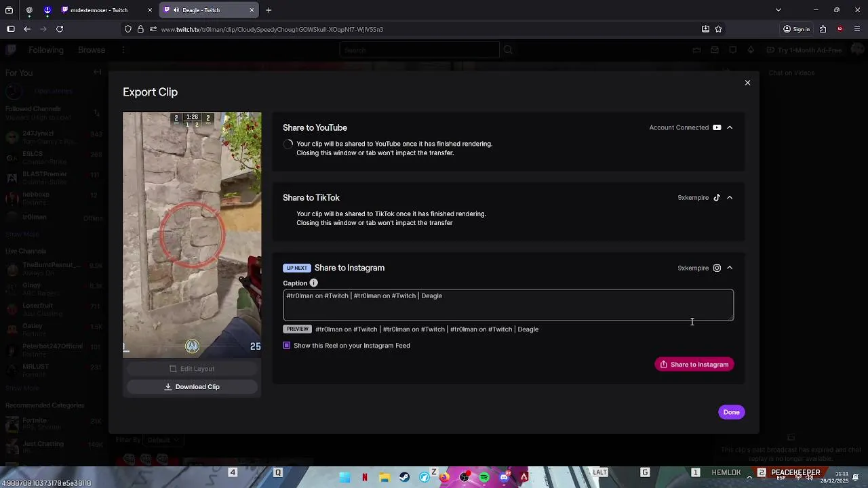868x488 pixels.
Task: Collapse the Share to YouTube section
Action: pos(730,127)
